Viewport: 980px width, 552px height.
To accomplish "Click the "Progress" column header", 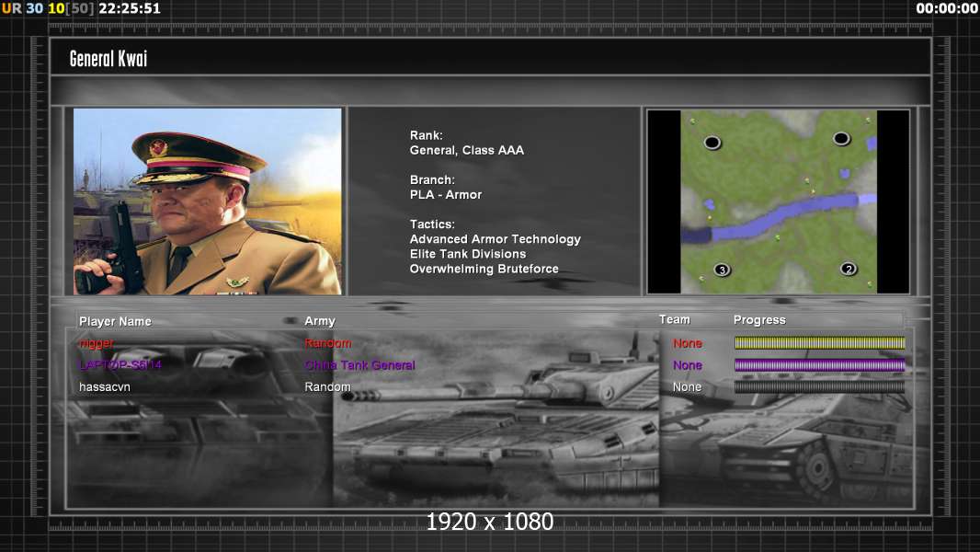I will pos(759,320).
